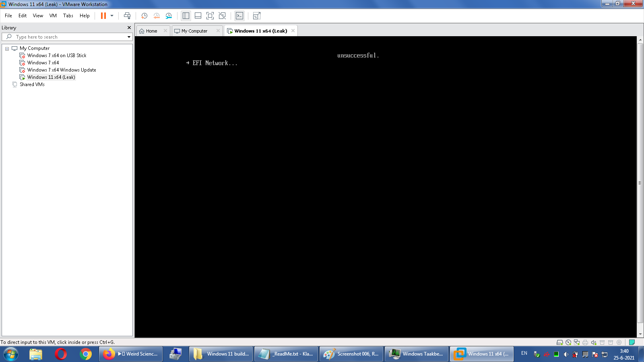Image resolution: width=644 pixels, height=362 pixels.
Task: Open the VM menu
Action: [x=53, y=16]
